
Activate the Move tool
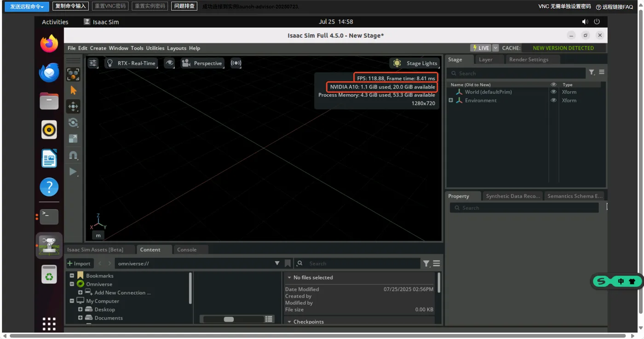point(73,107)
